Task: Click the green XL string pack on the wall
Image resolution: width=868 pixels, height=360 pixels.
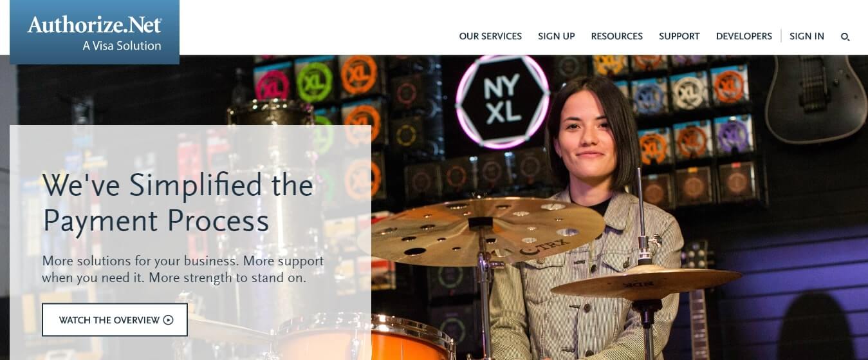Action: [315, 82]
